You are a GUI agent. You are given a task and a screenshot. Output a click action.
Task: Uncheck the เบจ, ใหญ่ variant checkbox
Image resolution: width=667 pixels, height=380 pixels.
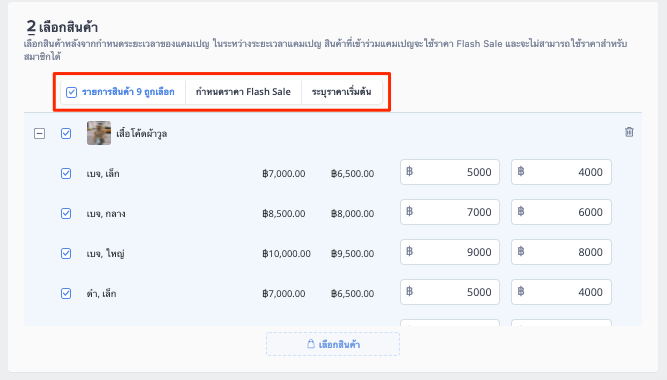[66, 254]
